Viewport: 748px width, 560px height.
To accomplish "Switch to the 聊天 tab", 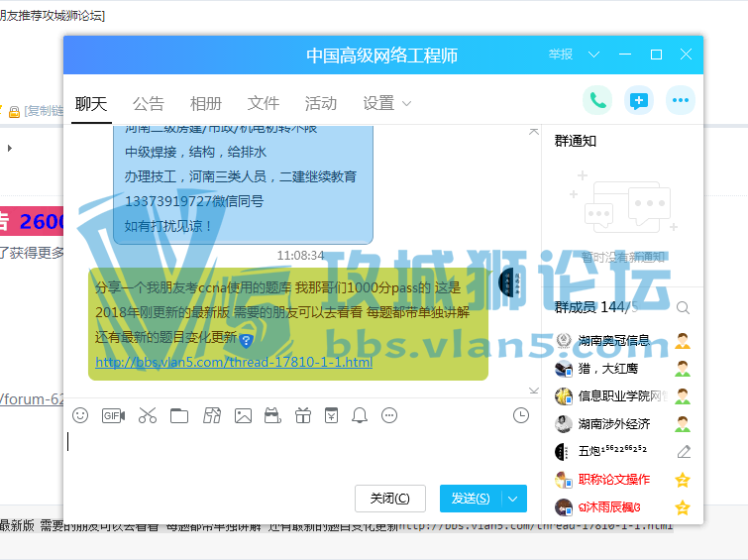I will point(91,104).
